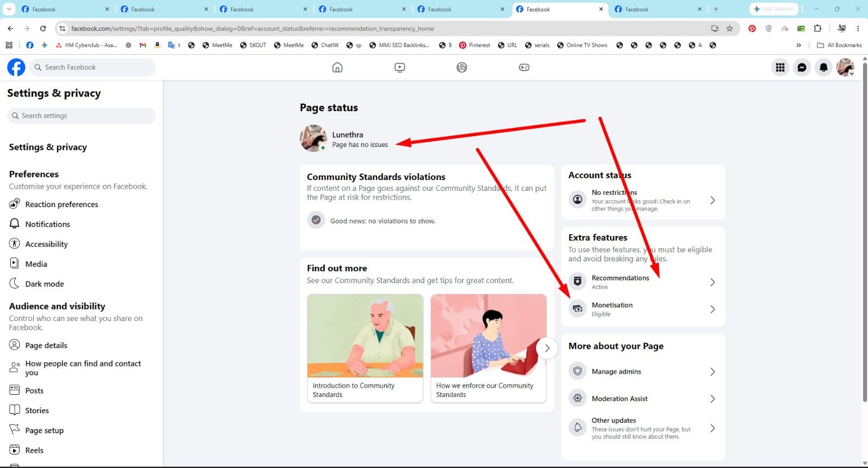Viewport: 868px width, 468px height.
Task: Open the Chrome extensions puzzle icon
Action: (818, 28)
